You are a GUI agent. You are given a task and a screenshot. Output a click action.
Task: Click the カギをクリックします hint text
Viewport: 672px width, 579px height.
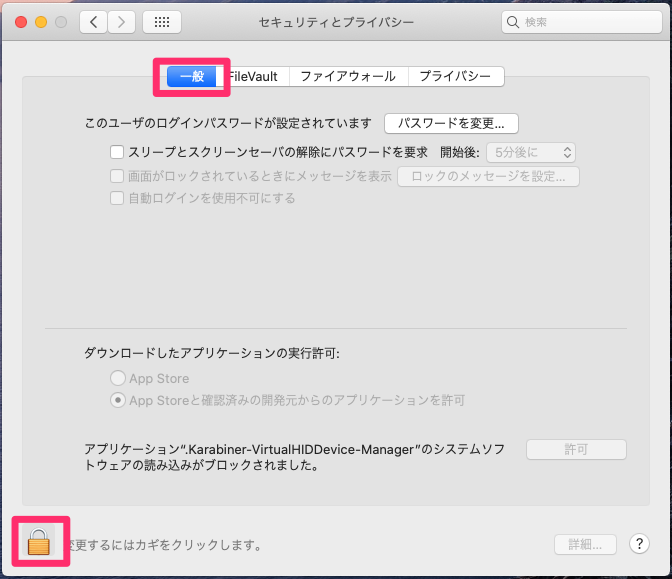pyautogui.click(x=166, y=545)
